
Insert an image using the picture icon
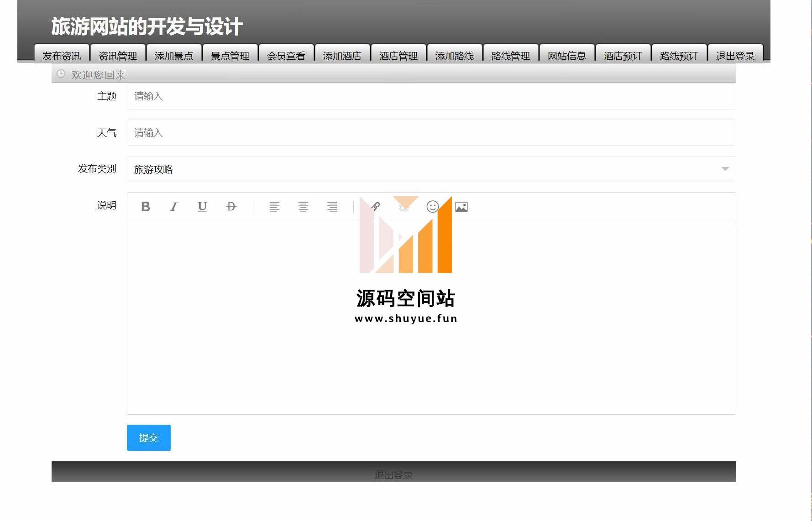(461, 207)
